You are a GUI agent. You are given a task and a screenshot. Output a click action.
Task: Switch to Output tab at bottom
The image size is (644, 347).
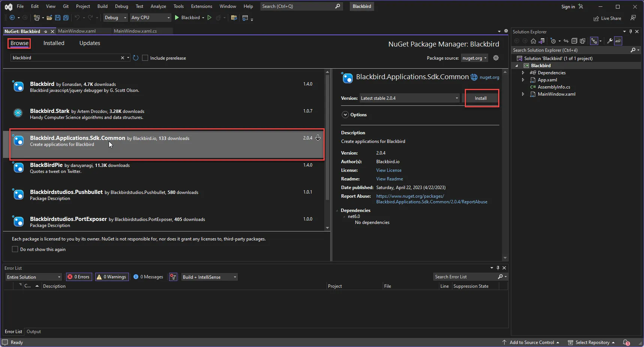point(34,332)
